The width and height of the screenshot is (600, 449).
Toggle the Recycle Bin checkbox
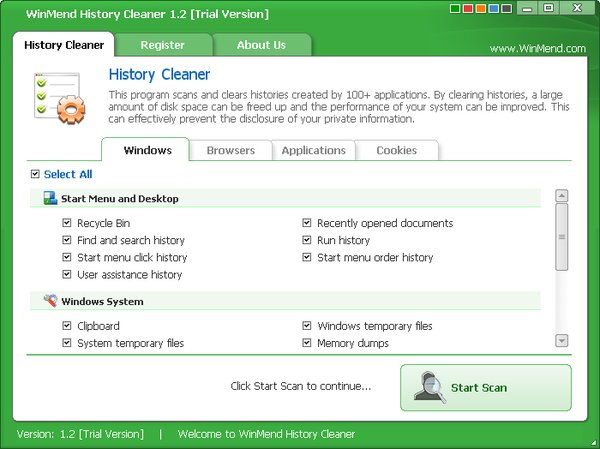66,223
